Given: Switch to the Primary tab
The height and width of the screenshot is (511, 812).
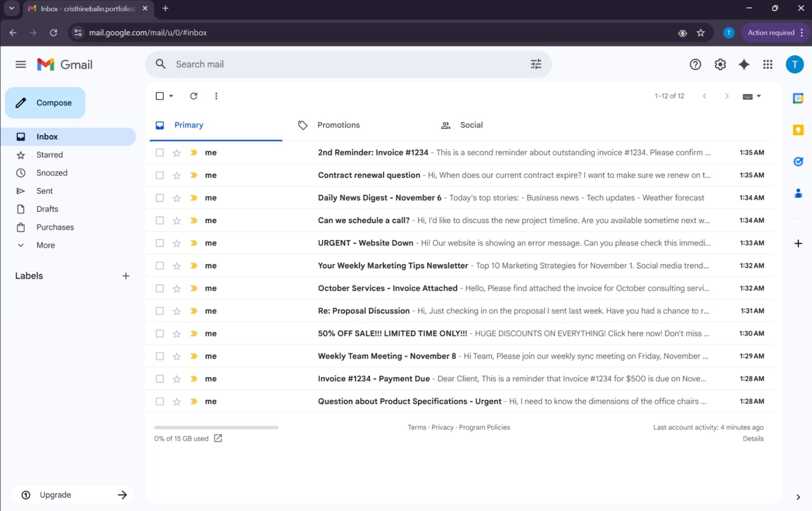Looking at the screenshot, I should click(216, 125).
